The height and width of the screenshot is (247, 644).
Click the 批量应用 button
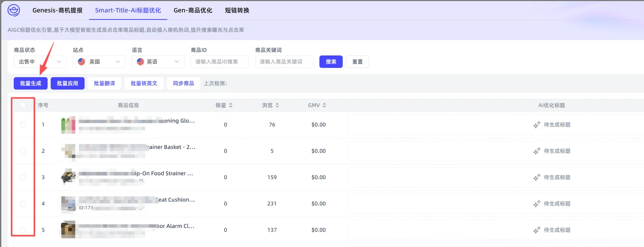point(67,84)
